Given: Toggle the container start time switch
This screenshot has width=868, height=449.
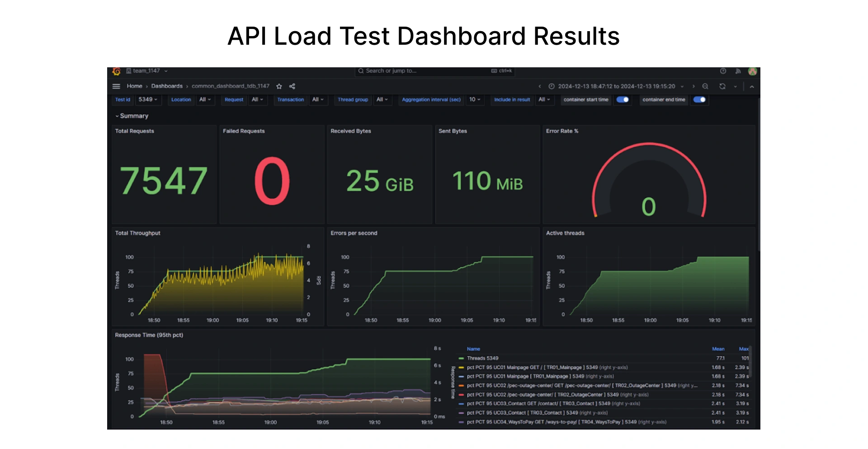Looking at the screenshot, I should point(623,99).
